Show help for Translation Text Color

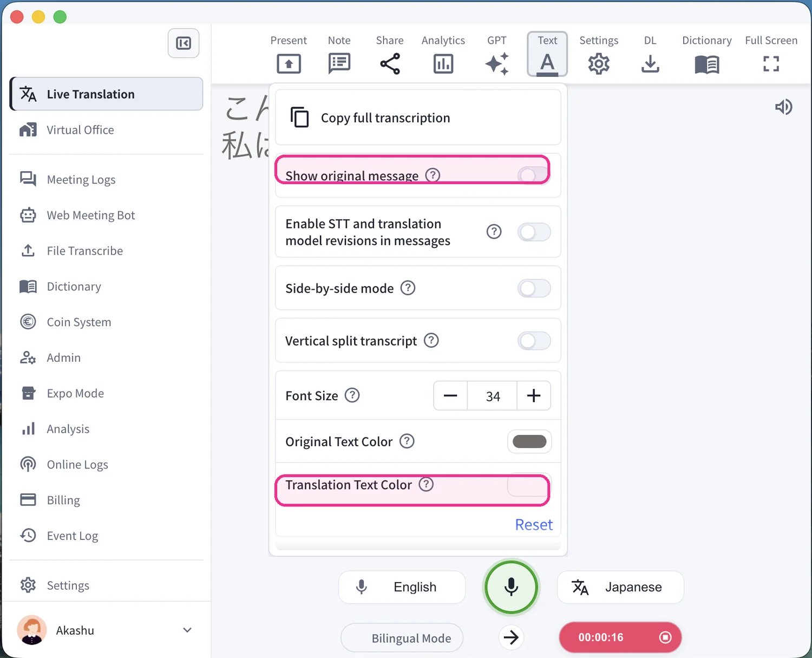426,484
